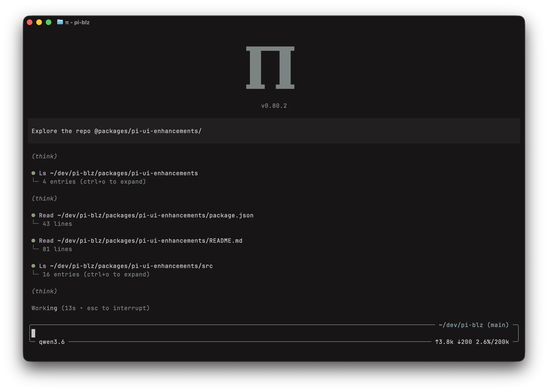Viewport: 548px width, 392px height.
Task: Click the green dot beside Ls pi-ui-enhancements/src
Action: (x=33, y=266)
